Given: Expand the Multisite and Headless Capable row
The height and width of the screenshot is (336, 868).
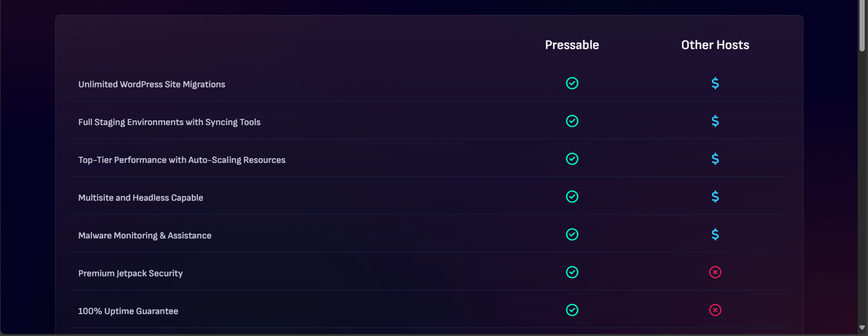Looking at the screenshot, I should point(141,197).
